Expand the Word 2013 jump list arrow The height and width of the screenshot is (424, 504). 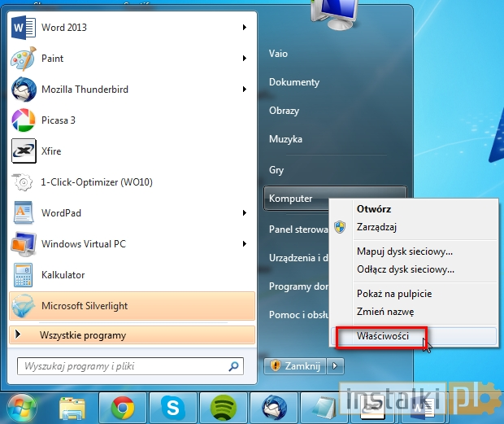click(x=244, y=28)
